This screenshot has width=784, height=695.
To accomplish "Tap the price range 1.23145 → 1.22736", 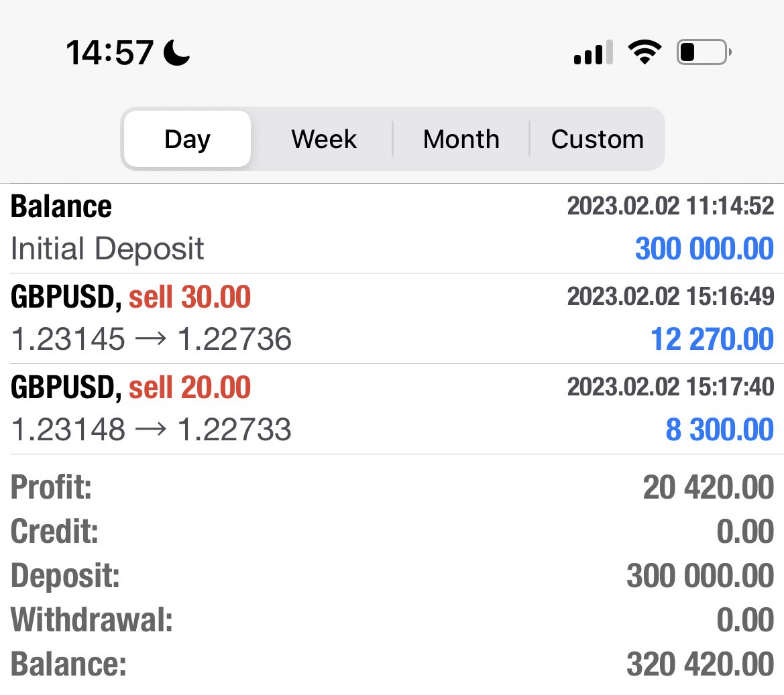I will (x=151, y=338).
